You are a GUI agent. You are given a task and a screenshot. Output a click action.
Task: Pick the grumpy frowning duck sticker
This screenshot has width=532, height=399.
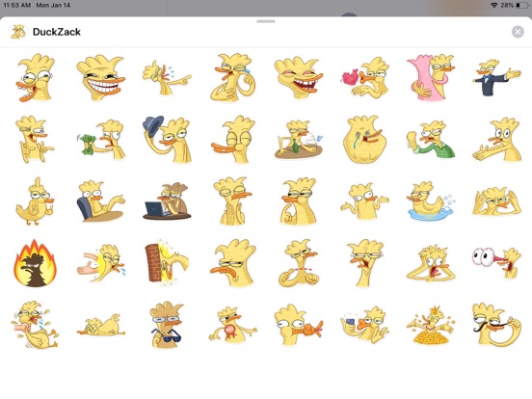click(x=233, y=263)
